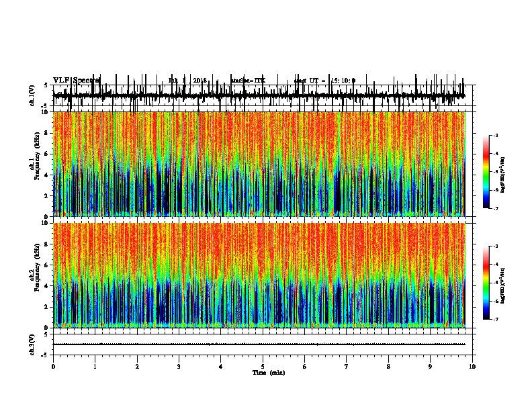The width and height of the screenshot is (532, 411).
Task: Click the 'ch.1(V)' waveform axis label
Action: click(32, 95)
